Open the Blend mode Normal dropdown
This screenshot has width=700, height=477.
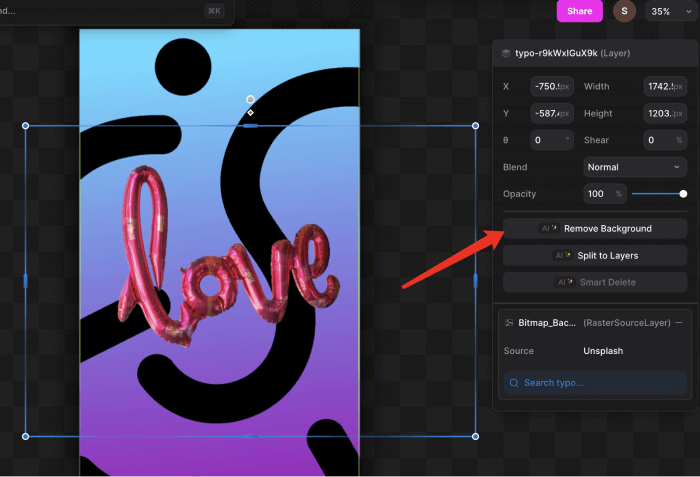point(635,167)
